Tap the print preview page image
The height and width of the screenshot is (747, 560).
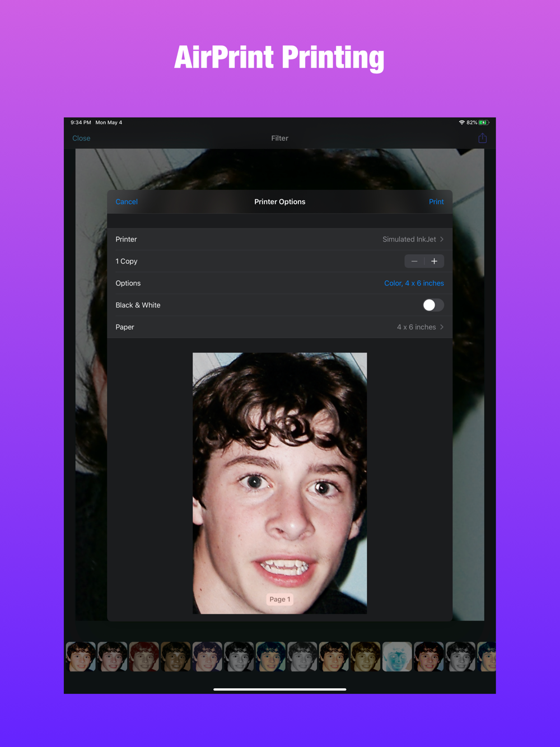tap(280, 483)
